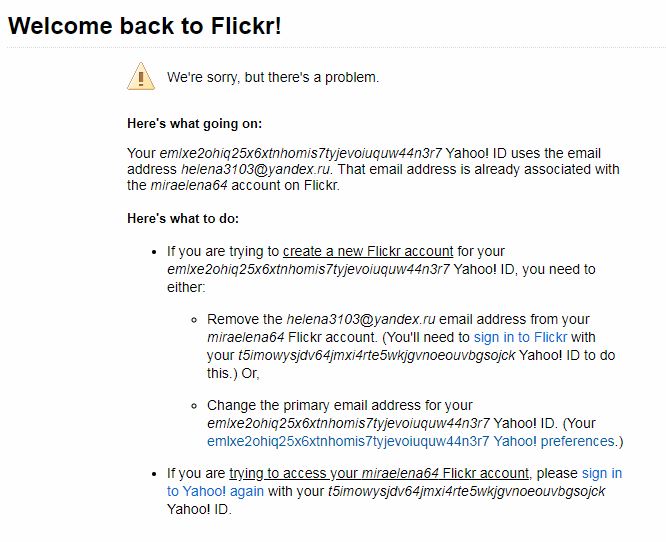
Task: Click the solid bullet before 'If you are trying to access'
Action: (154, 474)
